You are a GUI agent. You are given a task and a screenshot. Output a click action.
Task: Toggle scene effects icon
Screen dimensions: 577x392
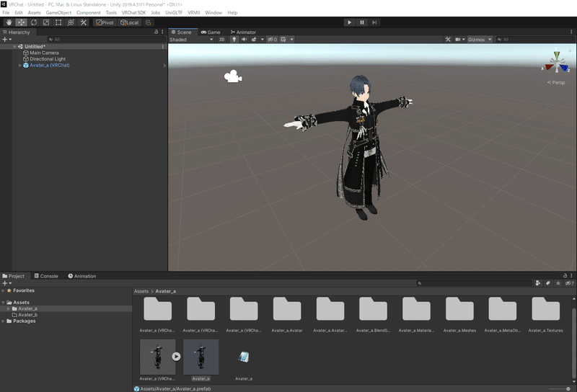254,40
